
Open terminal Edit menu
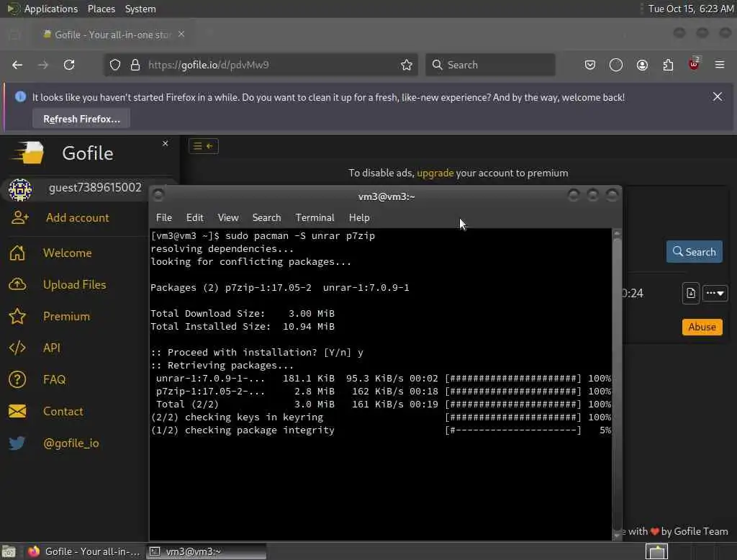tap(194, 217)
